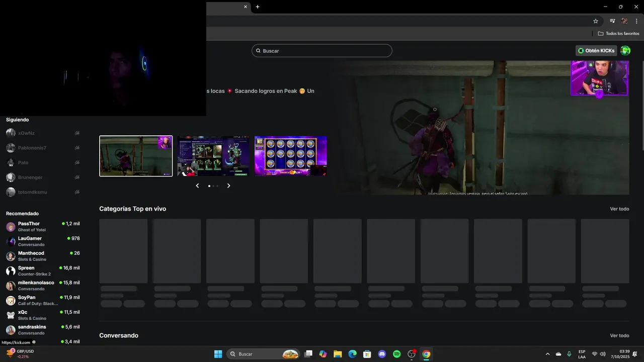Click the streamer webcam overlay in player
Screen dimensions: 644x362
[599, 78]
